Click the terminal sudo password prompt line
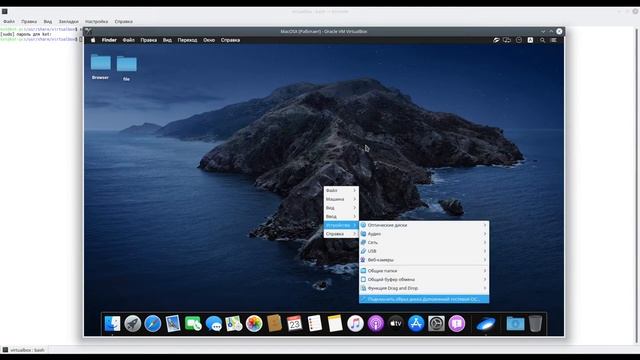The image size is (640, 360). (x=26, y=34)
